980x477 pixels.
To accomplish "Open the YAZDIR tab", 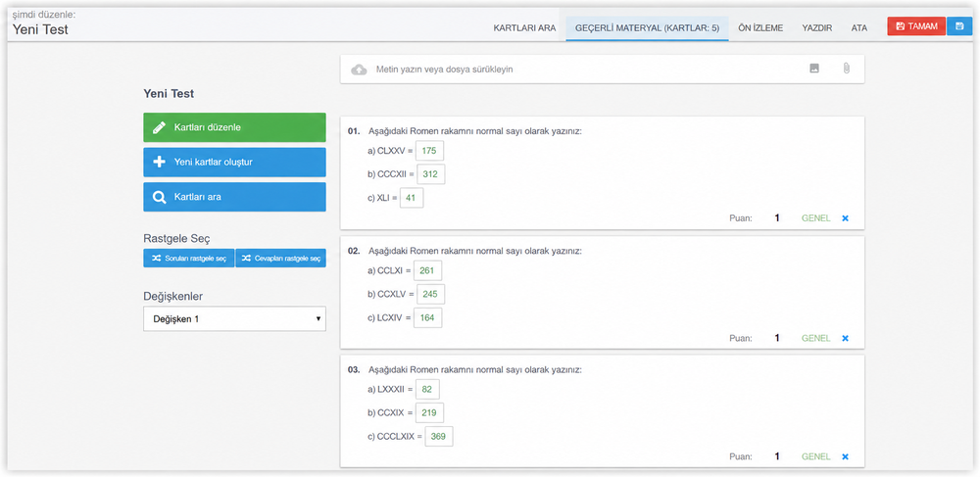I will pos(817,28).
